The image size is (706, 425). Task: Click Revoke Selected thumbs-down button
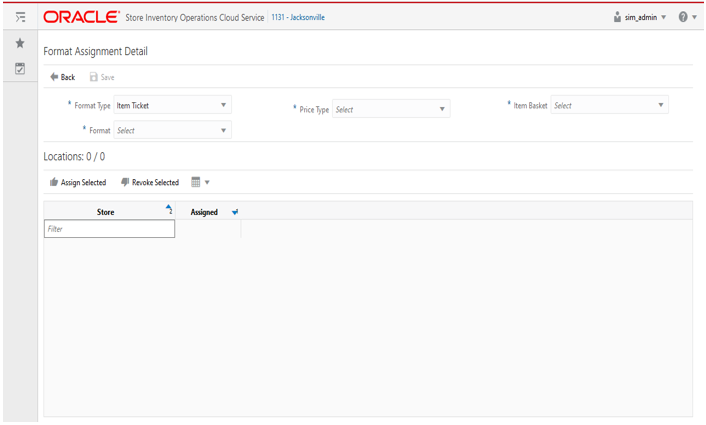[150, 182]
